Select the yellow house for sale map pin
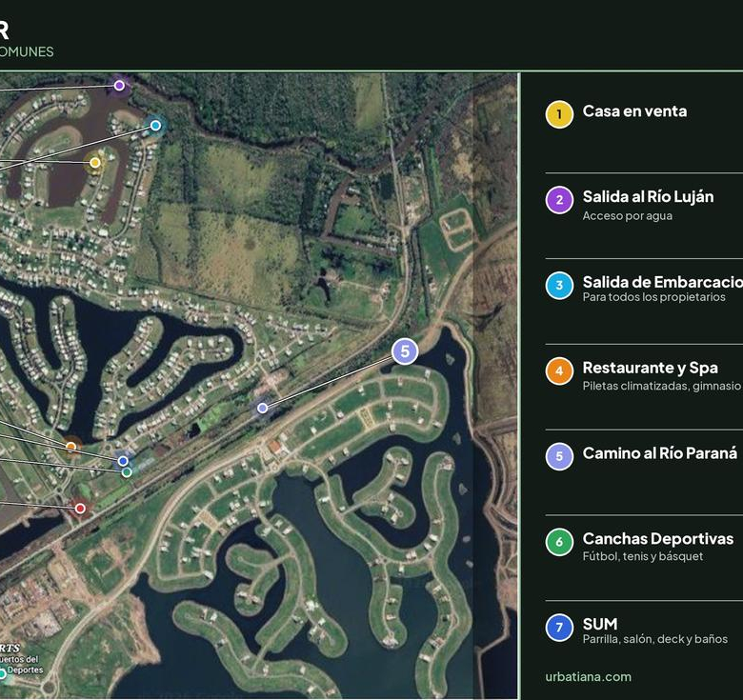The height and width of the screenshot is (700, 743). 94,163
